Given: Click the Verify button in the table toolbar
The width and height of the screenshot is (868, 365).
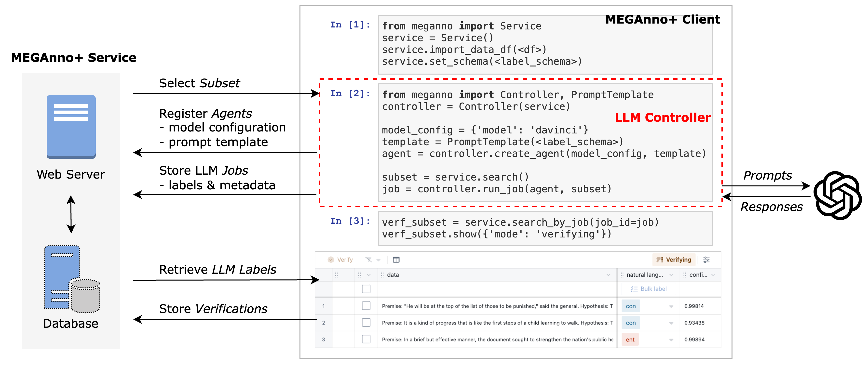Looking at the screenshot, I should pos(340,260).
